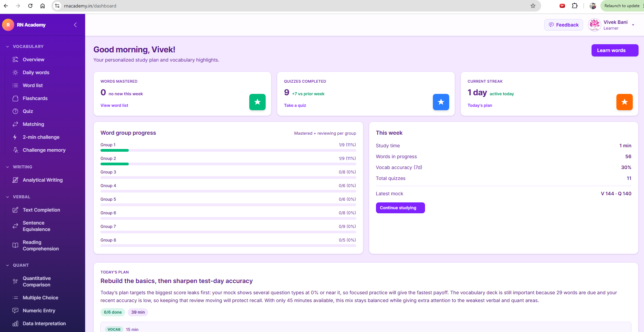Click the Numeric Entry icon

point(15,311)
